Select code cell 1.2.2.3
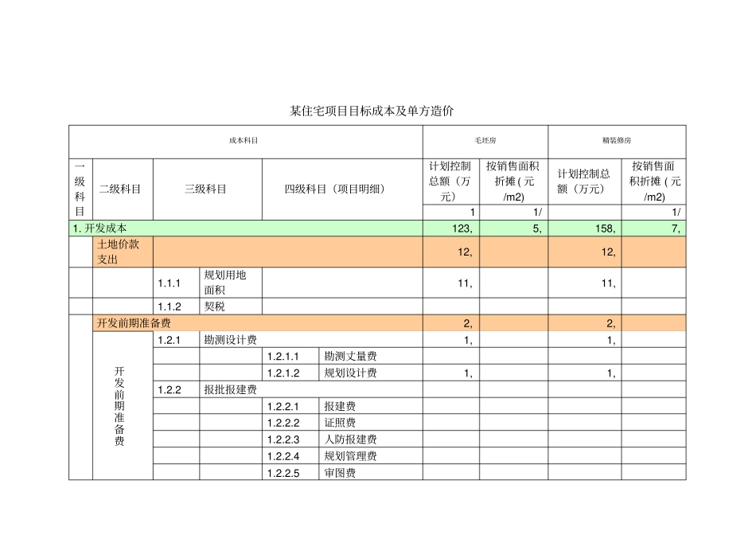 click(x=290, y=439)
